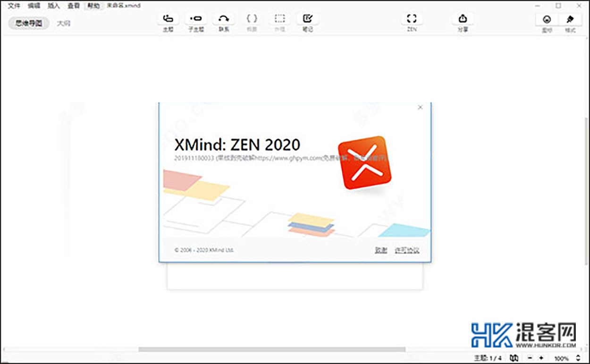
Task: Click the 外框 (Boundary) dashed-box icon
Action: click(280, 19)
